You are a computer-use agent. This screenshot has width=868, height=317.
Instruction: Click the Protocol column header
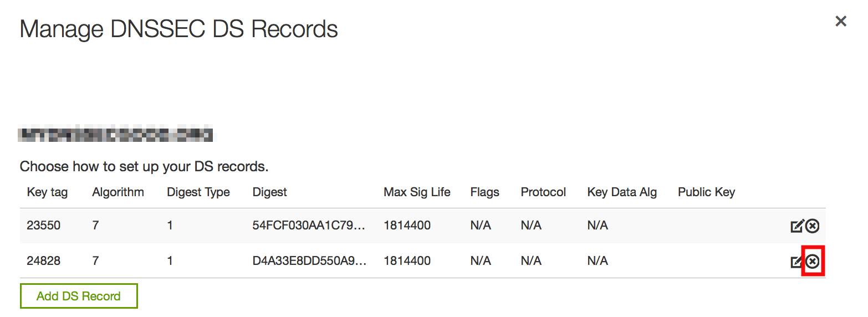coord(543,192)
